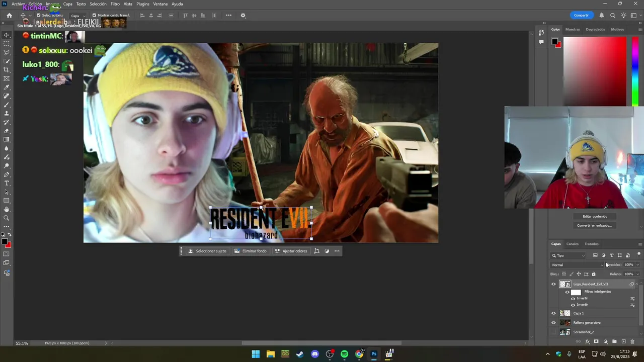Open the options bar three dots menu
The height and width of the screenshot is (362, 644).
228,15
